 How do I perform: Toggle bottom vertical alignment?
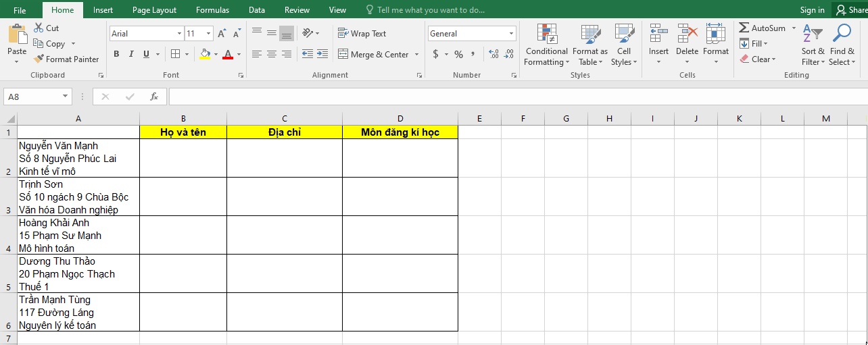pyautogui.click(x=287, y=33)
